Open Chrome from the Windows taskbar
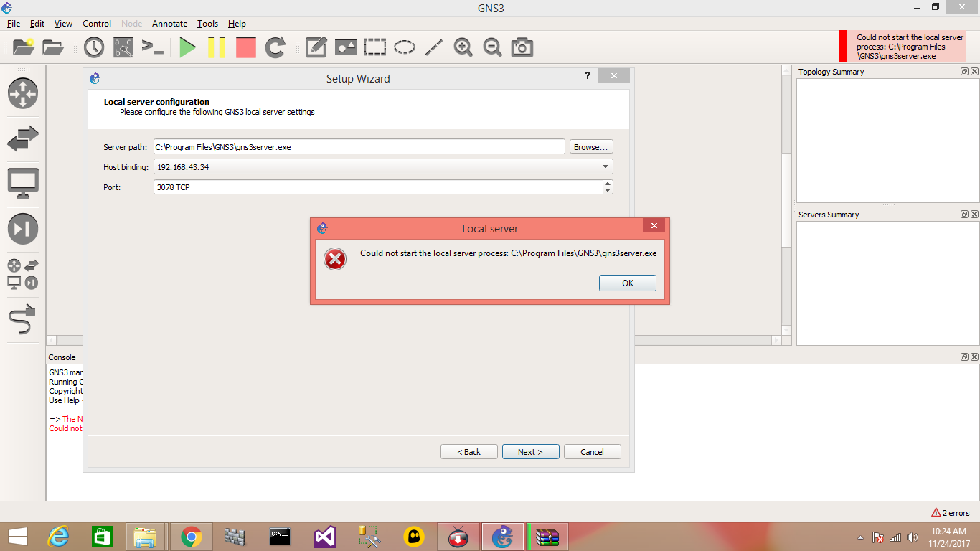980x551 pixels. (191, 537)
